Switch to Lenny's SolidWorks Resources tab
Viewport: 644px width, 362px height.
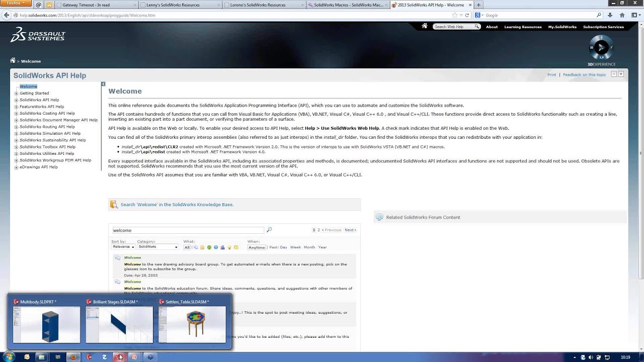180,5
